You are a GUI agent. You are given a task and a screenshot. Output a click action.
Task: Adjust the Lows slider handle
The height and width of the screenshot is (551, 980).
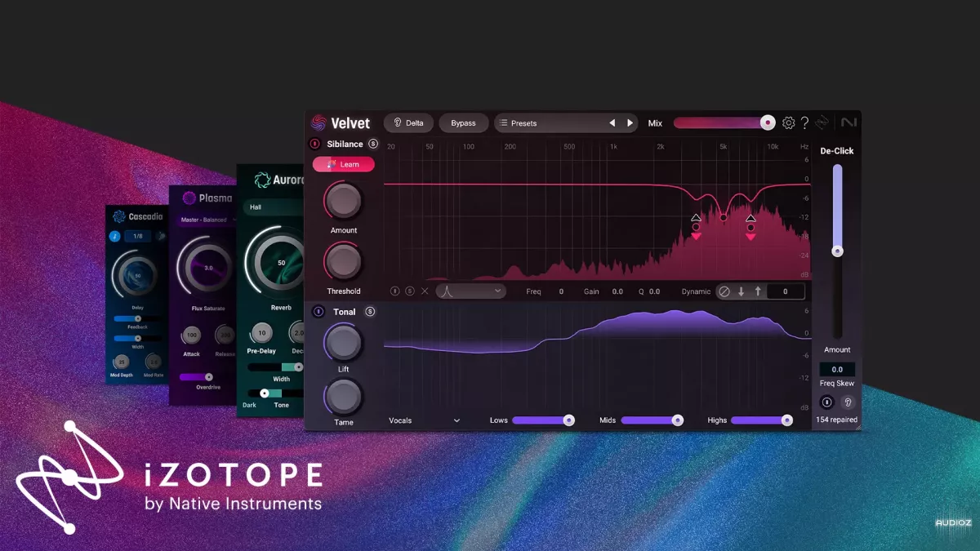(x=568, y=420)
